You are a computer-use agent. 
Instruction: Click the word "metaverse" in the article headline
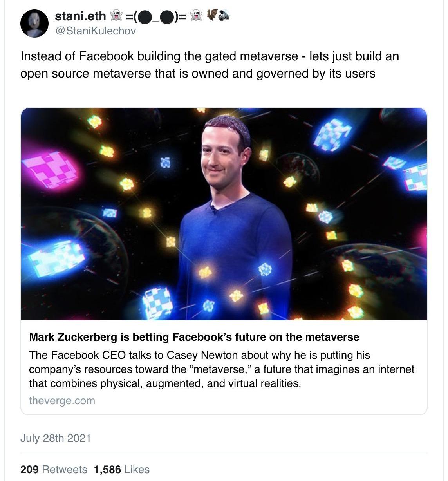click(x=332, y=337)
